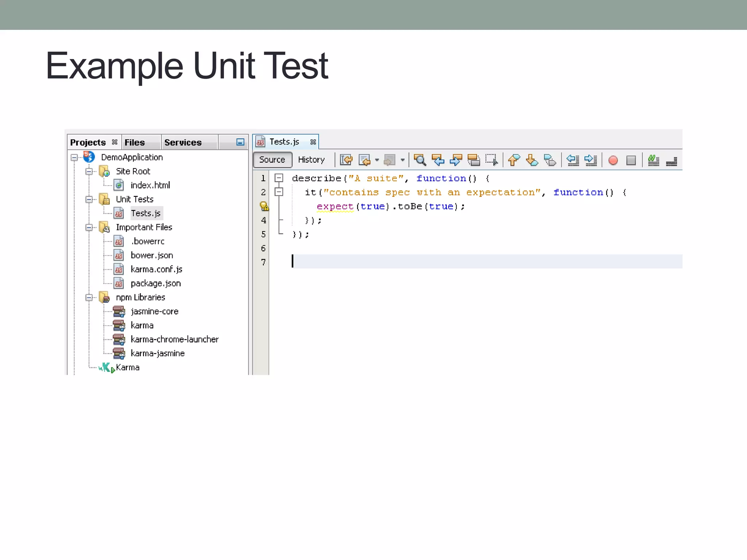Screen dimensions: 747x560
Task: Place cursor on empty line 7 in editor
Action: tap(487, 261)
